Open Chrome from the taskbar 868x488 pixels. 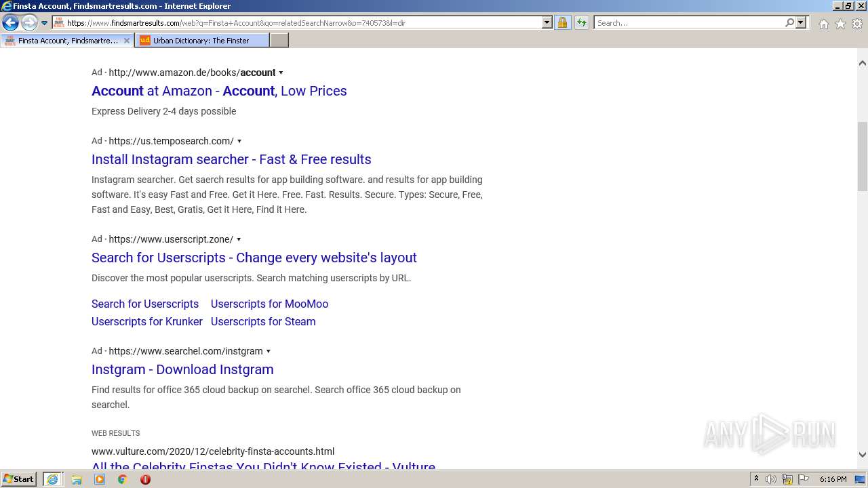pos(122,479)
